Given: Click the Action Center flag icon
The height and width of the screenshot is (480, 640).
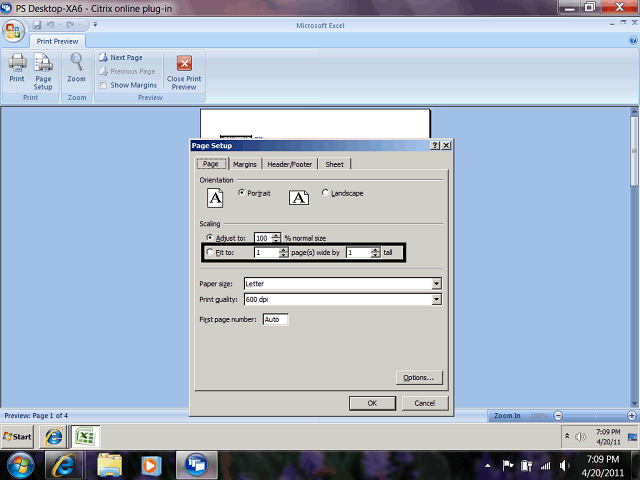Looking at the screenshot, I should [507, 465].
